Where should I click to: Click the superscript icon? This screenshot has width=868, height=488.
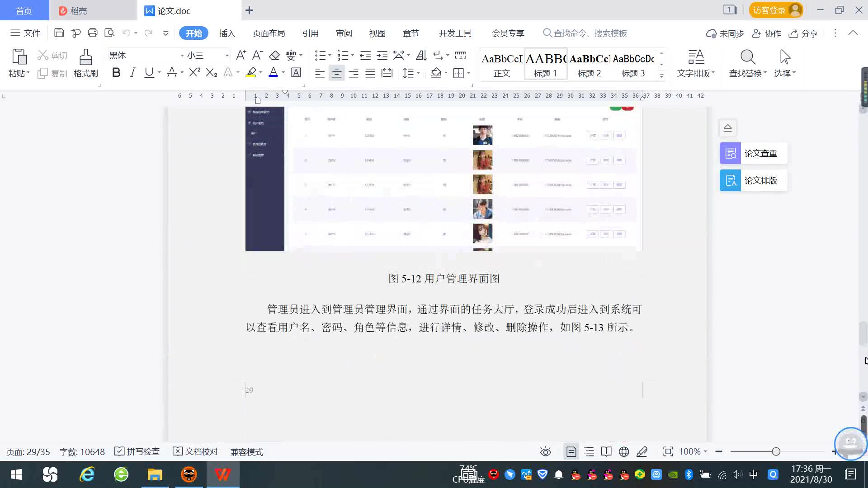pos(194,73)
